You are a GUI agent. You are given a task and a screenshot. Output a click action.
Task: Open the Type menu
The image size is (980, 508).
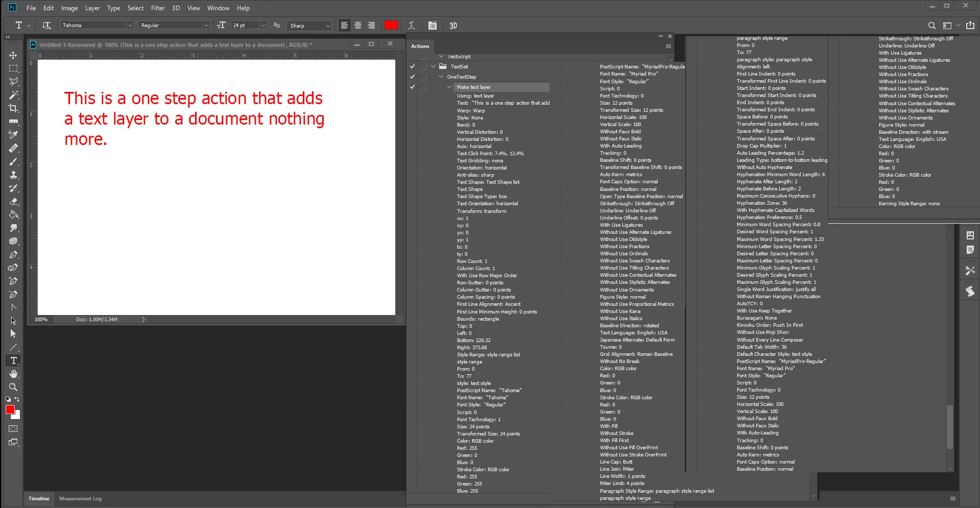tap(113, 8)
